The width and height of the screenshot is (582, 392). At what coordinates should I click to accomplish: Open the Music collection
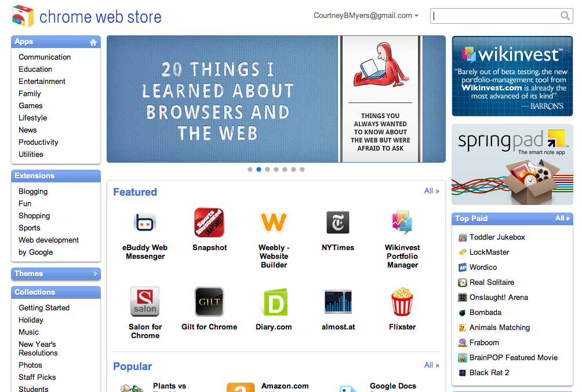pyautogui.click(x=28, y=332)
